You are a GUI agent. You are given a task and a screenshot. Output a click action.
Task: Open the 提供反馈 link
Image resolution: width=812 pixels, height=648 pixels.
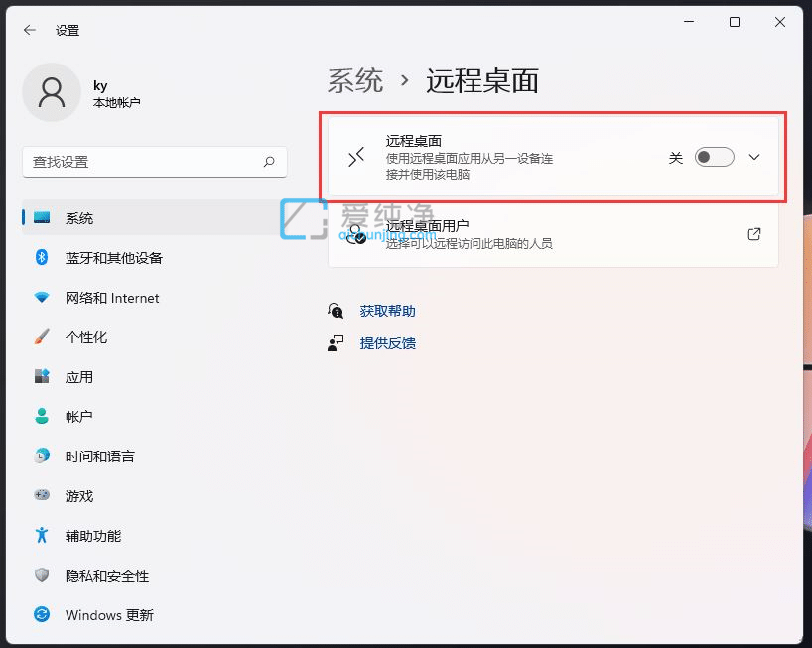(387, 343)
